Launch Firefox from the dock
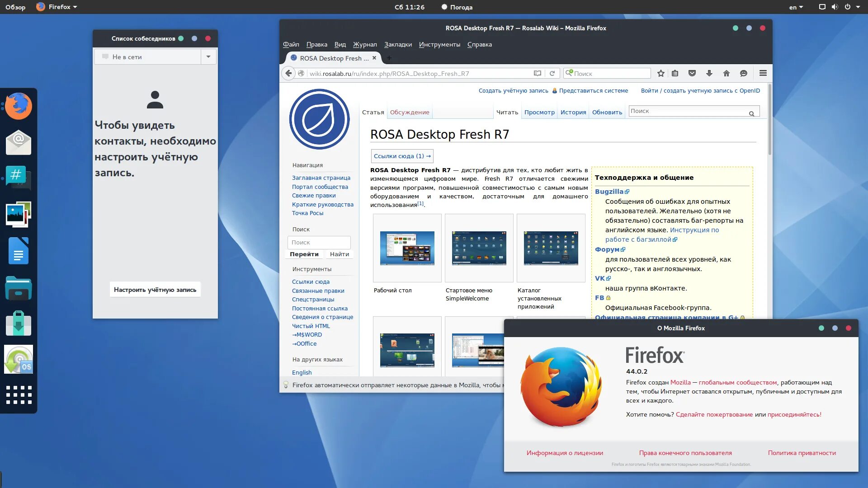Screen dimensions: 868x488 pyautogui.click(x=19, y=106)
